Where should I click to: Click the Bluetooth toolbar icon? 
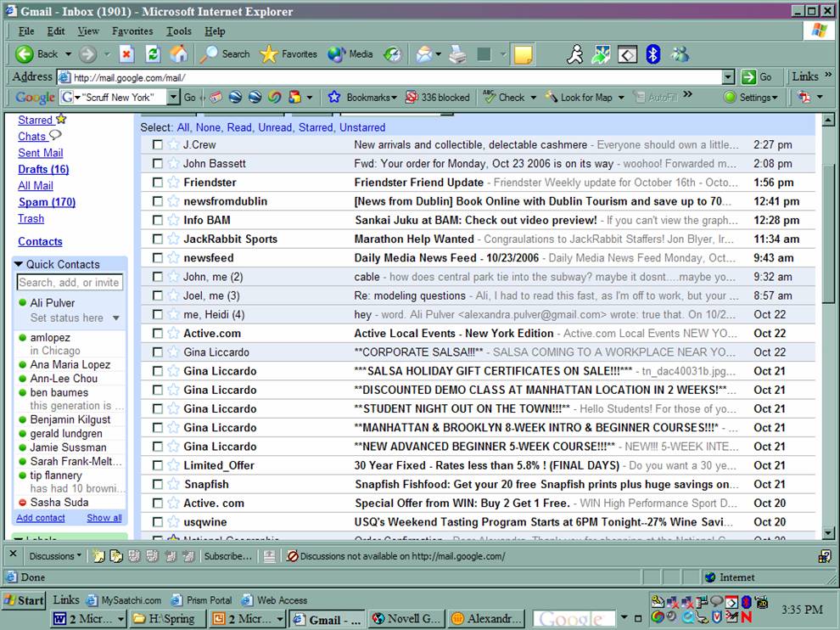[x=653, y=54]
